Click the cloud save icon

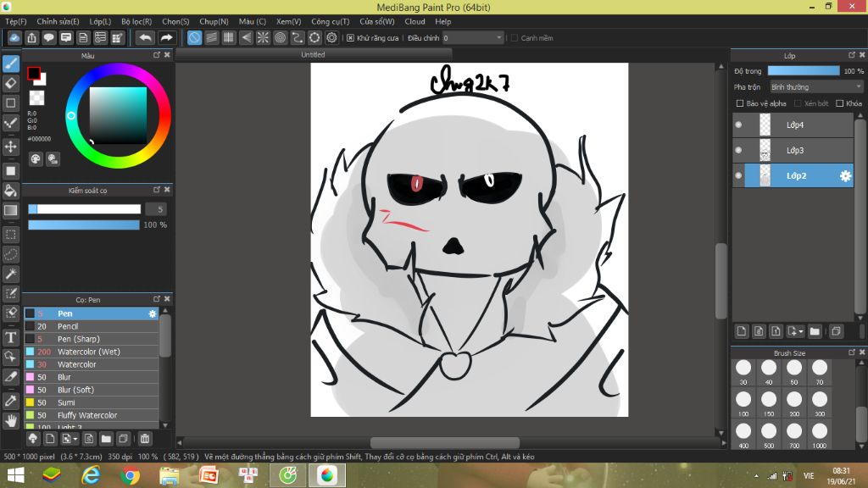pyautogui.click(x=14, y=37)
